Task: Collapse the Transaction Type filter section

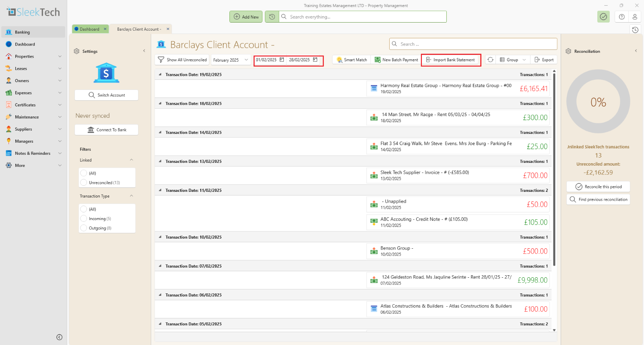Action: 131,196
